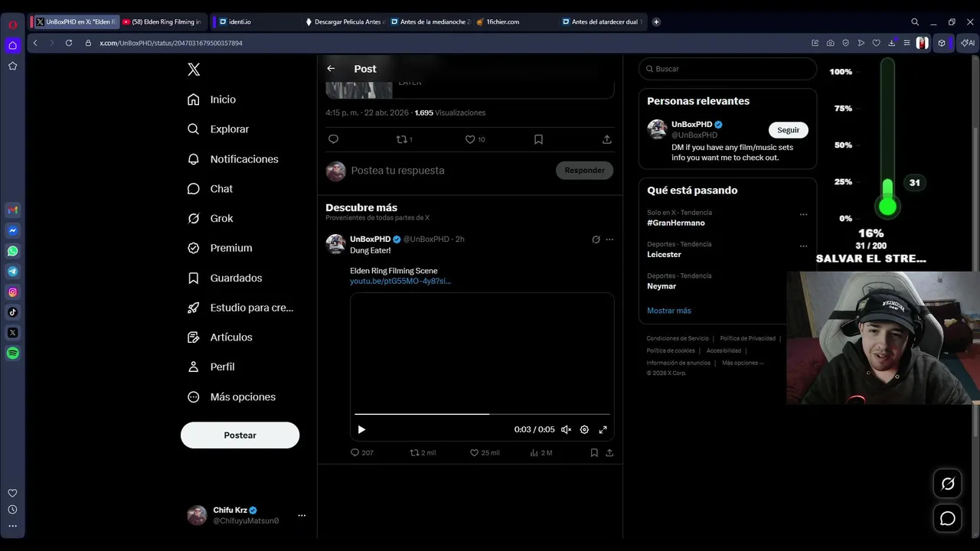Open TikTok in the Opera sidebar
Viewport: 980px width, 551px height.
click(12, 312)
